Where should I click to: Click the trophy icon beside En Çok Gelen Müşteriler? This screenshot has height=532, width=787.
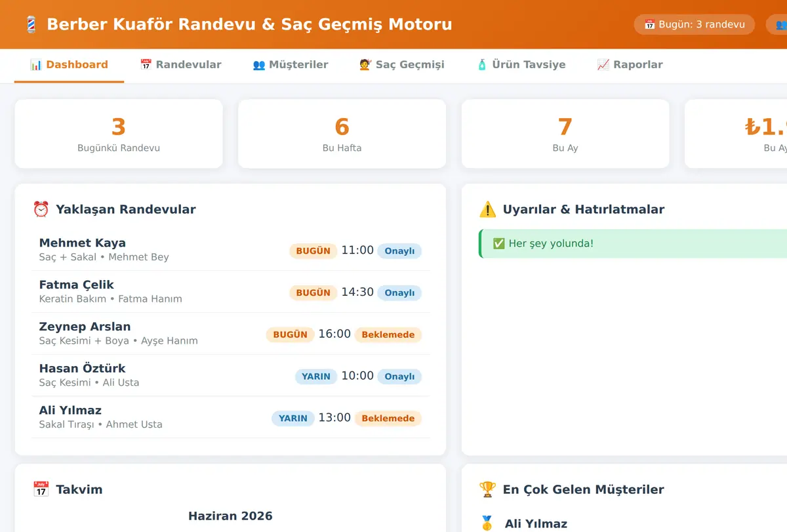487,489
